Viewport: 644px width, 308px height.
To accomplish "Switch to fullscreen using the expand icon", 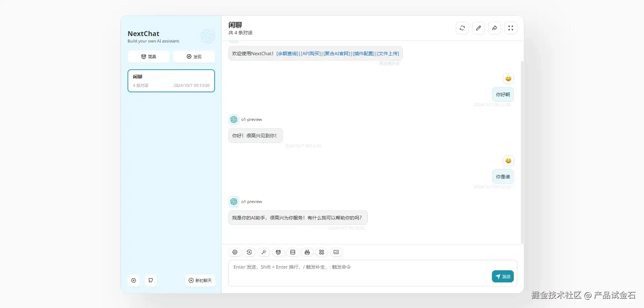I will 511,28.
